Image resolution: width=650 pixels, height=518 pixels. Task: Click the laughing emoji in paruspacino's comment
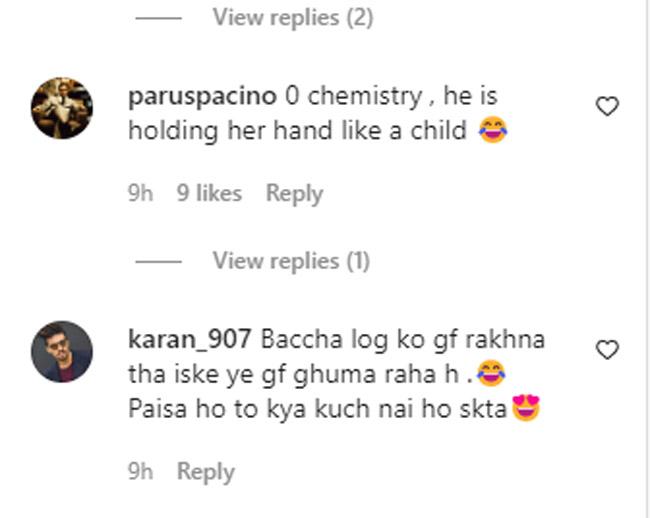[x=493, y=130]
